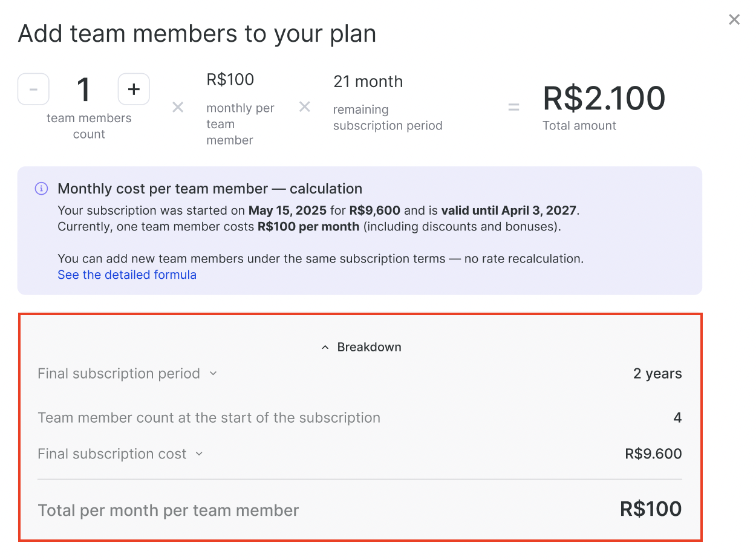
Task: Click the starting team member count value 4
Action: (x=677, y=418)
